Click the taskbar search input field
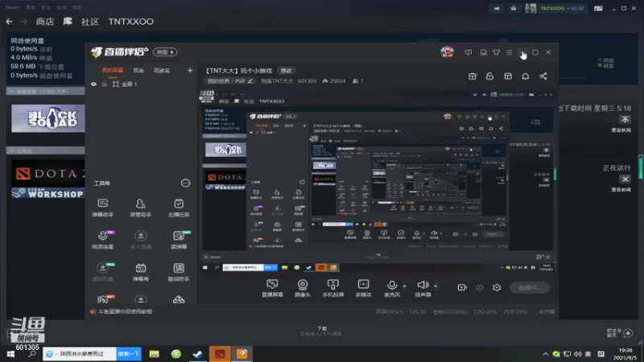The width and height of the screenshot is (644, 362). point(79,354)
